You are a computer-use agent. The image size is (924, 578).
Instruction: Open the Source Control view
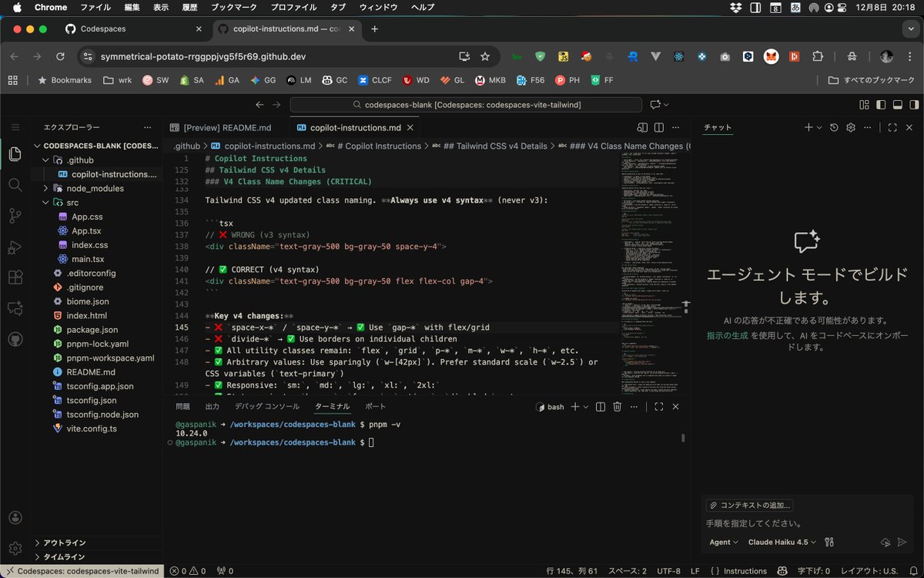[14, 216]
